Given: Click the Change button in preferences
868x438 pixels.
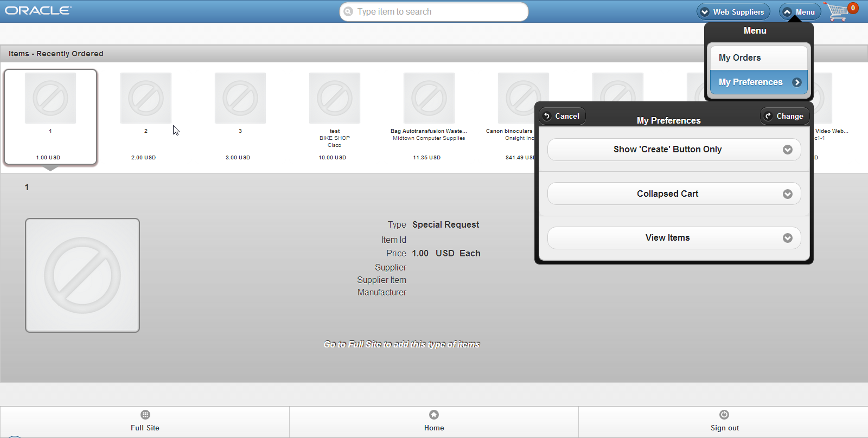Looking at the screenshot, I should [x=784, y=116].
